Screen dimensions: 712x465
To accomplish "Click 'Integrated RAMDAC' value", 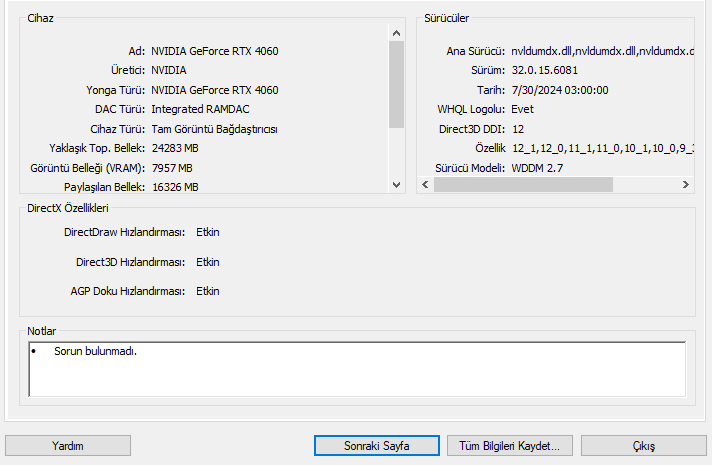I will 200,109.
